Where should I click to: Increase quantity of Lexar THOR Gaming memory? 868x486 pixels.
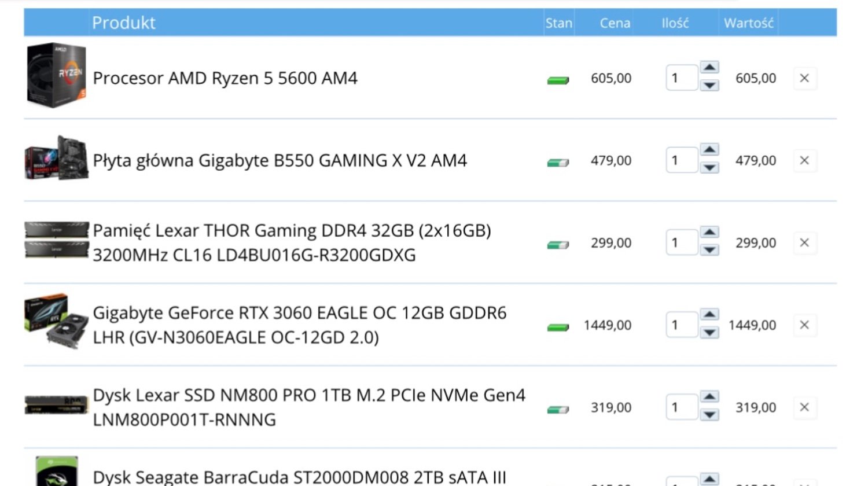point(709,232)
